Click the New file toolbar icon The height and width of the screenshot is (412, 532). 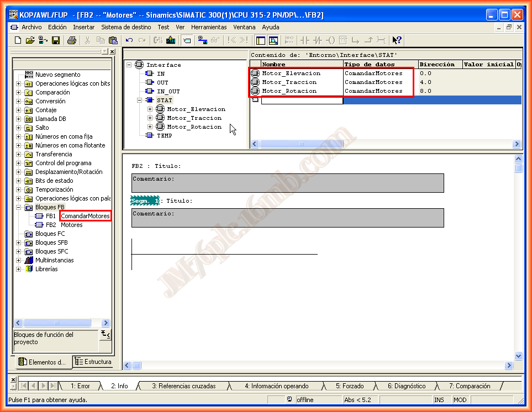click(x=18, y=40)
